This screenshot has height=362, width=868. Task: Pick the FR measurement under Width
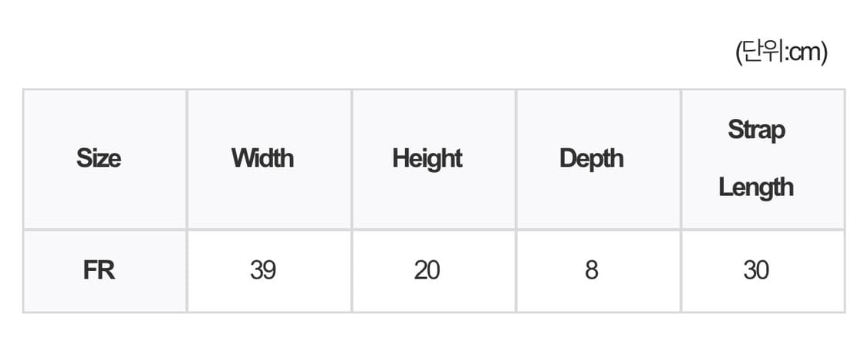(x=262, y=271)
